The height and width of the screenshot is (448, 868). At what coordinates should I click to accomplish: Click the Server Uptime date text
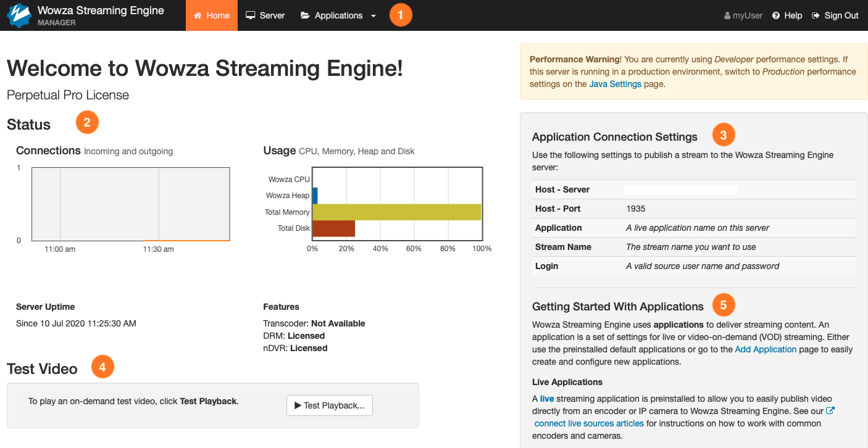76,323
